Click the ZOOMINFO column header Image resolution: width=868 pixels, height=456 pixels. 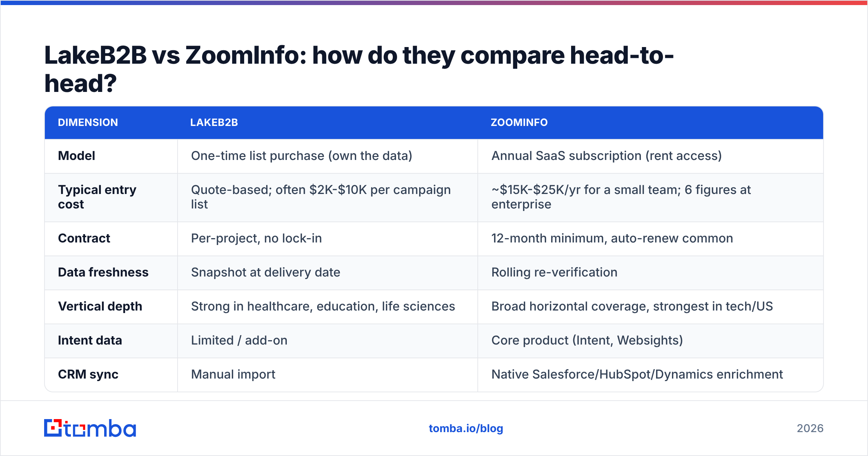click(519, 122)
